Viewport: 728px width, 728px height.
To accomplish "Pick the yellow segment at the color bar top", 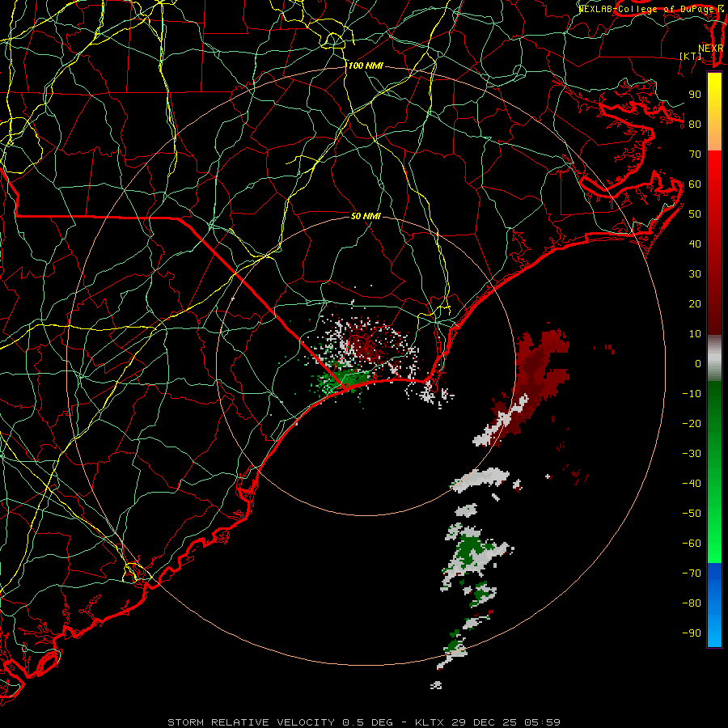I will [x=714, y=111].
